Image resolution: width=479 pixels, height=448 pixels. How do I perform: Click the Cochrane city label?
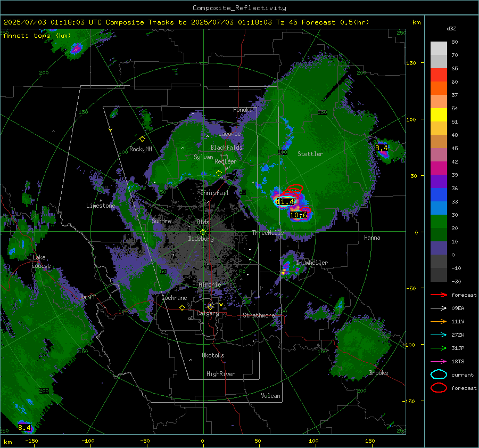coord(174,298)
